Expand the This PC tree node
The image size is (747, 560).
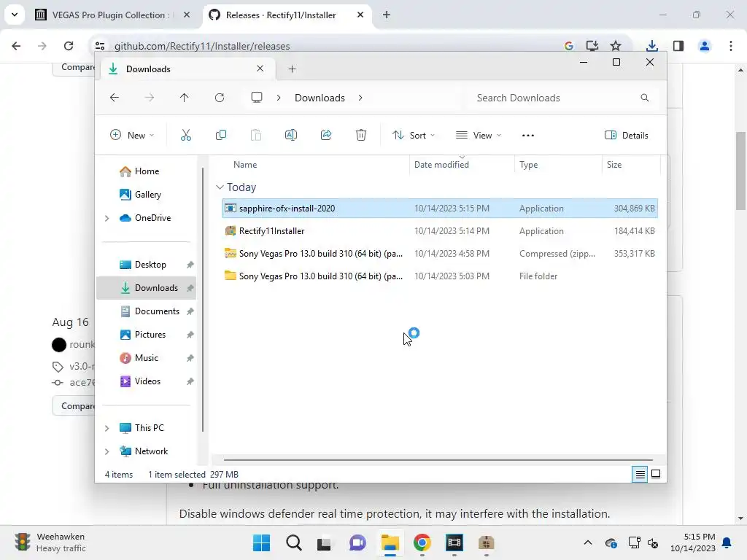tap(107, 428)
